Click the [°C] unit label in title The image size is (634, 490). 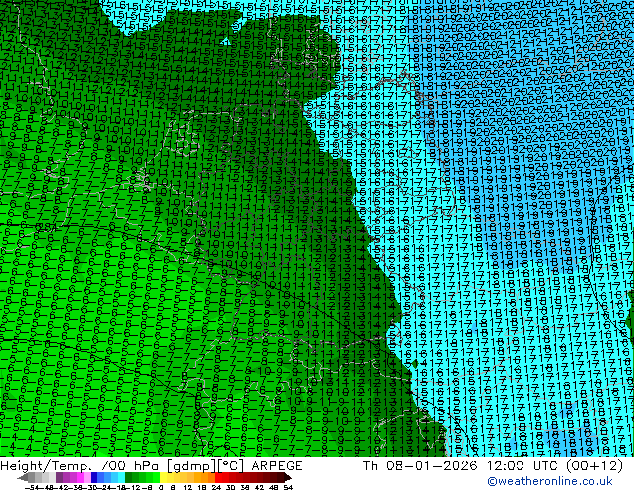(227, 466)
